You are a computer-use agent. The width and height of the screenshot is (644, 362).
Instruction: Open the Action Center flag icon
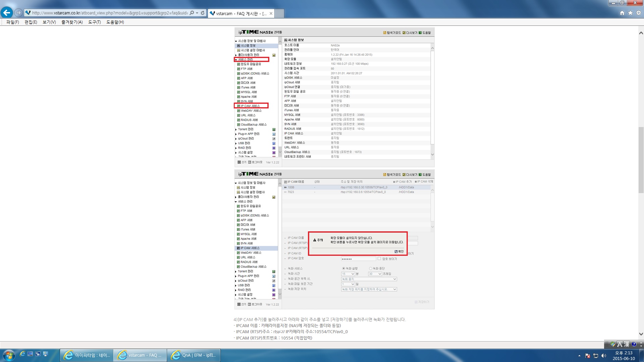[x=588, y=356]
